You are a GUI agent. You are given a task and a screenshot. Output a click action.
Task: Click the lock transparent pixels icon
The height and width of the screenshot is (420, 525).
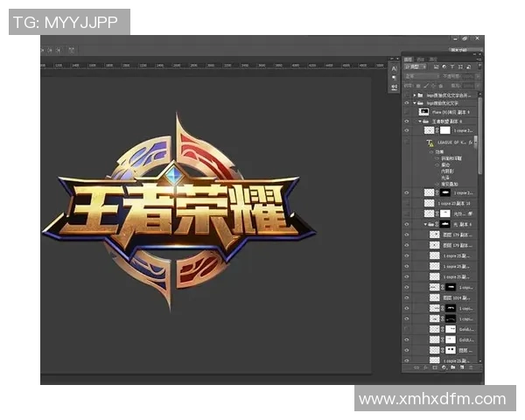[x=418, y=86]
